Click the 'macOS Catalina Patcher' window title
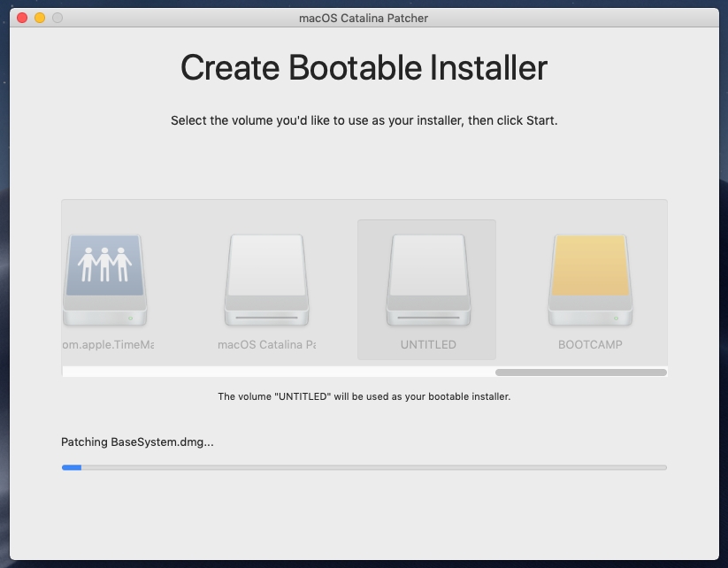Screen dimensions: 728x568 tap(364, 18)
